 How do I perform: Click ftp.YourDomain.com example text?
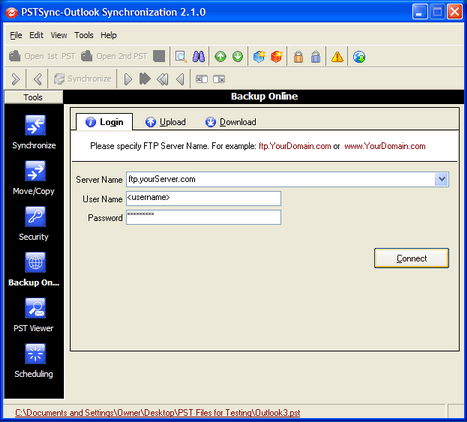[x=295, y=146]
